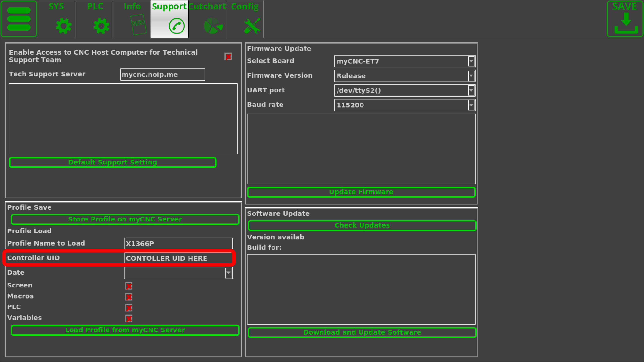The height and width of the screenshot is (362, 644).
Task: Click the Support phone icon
Action: point(177,26)
